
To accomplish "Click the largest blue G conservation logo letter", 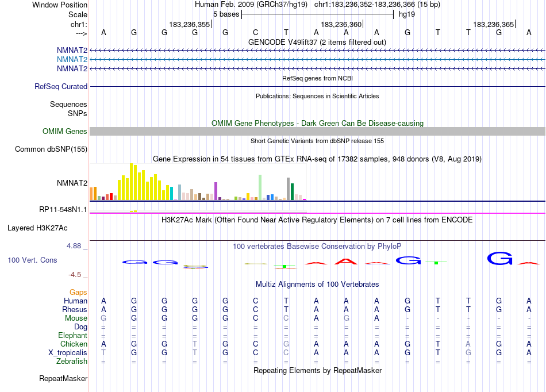I will coord(499,259).
